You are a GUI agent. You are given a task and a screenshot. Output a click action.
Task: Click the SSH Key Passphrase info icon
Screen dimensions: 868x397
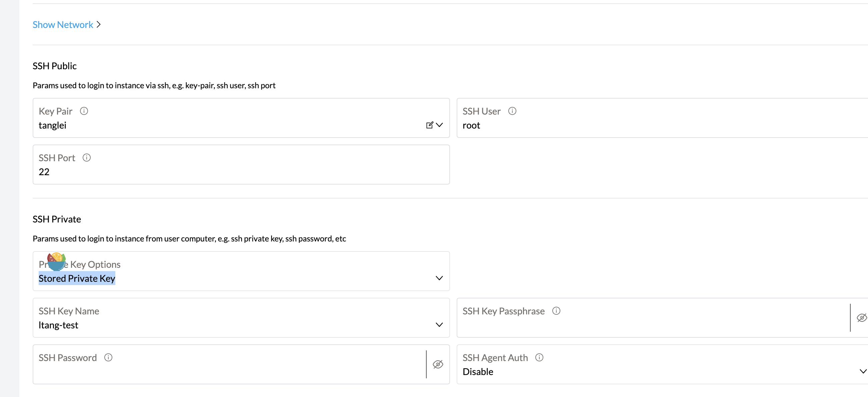[x=556, y=311]
